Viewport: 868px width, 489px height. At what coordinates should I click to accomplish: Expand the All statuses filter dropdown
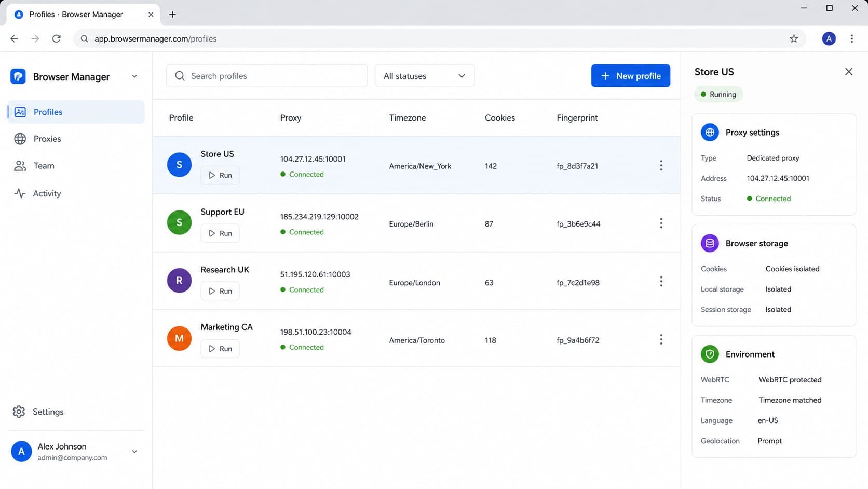pyautogui.click(x=424, y=76)
